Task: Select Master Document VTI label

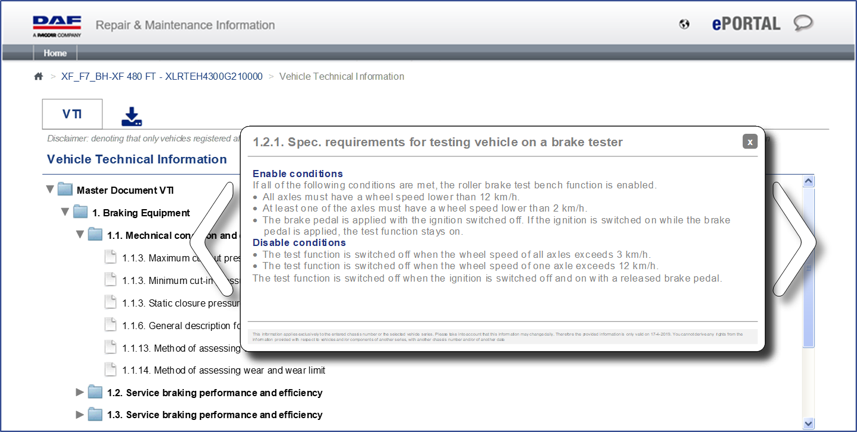Action: [125, 190]
